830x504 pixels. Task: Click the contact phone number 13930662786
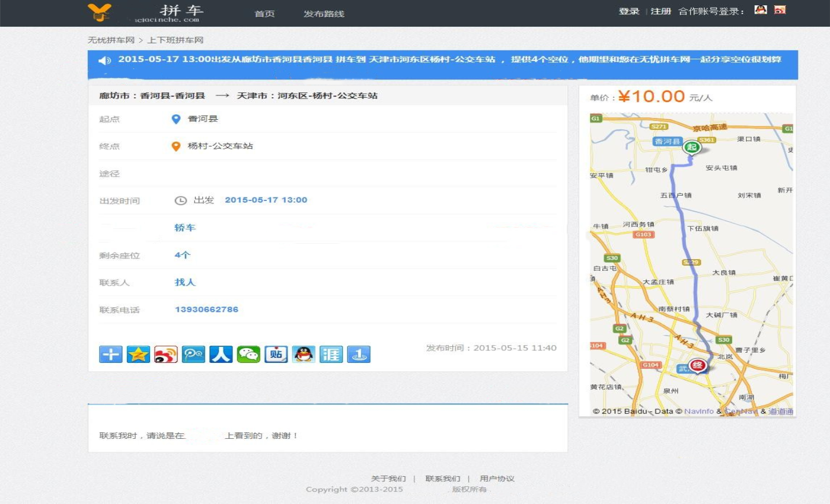click(x=206, y=310)
